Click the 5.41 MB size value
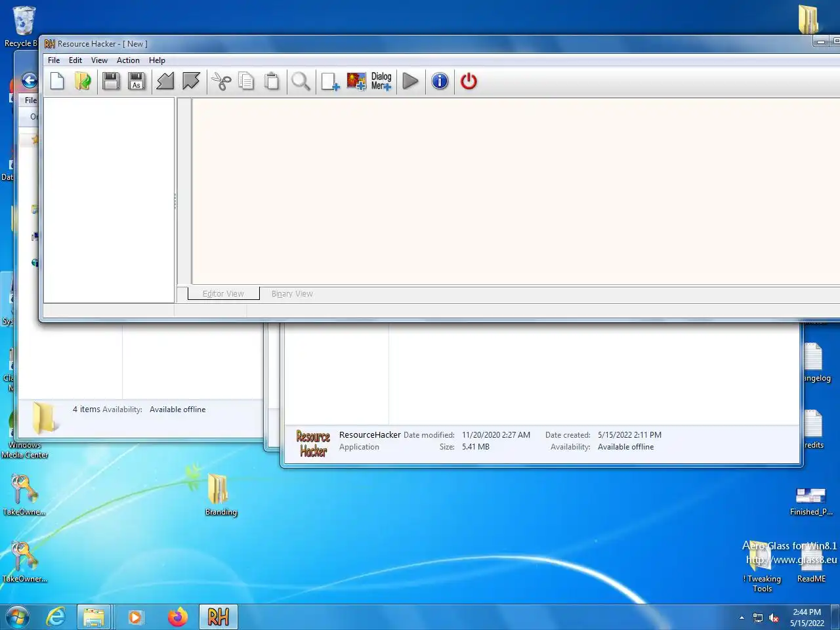Screen dimensions: 840x630 (476, 447)
